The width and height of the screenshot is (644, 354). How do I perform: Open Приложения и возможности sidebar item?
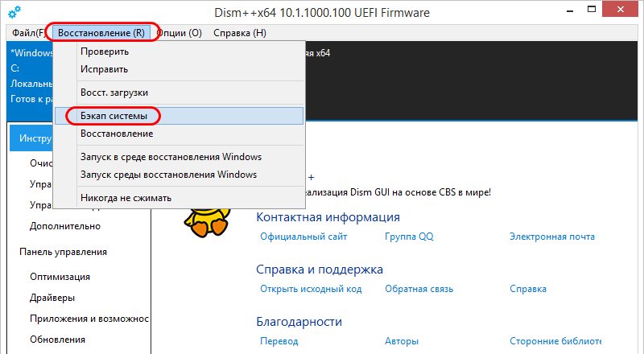point(89,319)
